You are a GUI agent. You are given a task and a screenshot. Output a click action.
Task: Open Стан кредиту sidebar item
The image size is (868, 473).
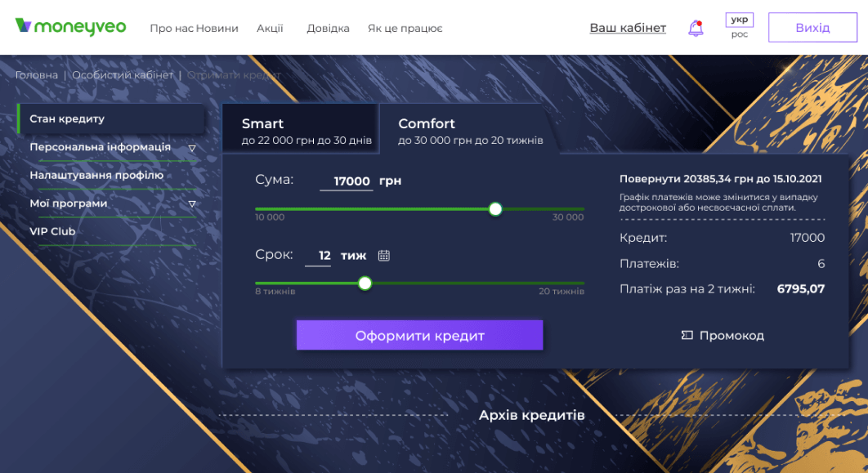(x=110, y=119)
